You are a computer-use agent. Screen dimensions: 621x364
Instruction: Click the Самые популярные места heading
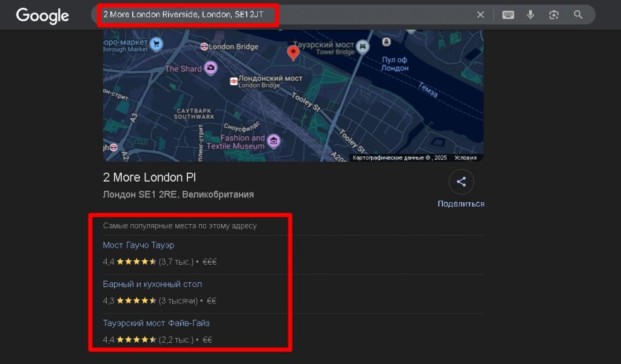[180, 226]
